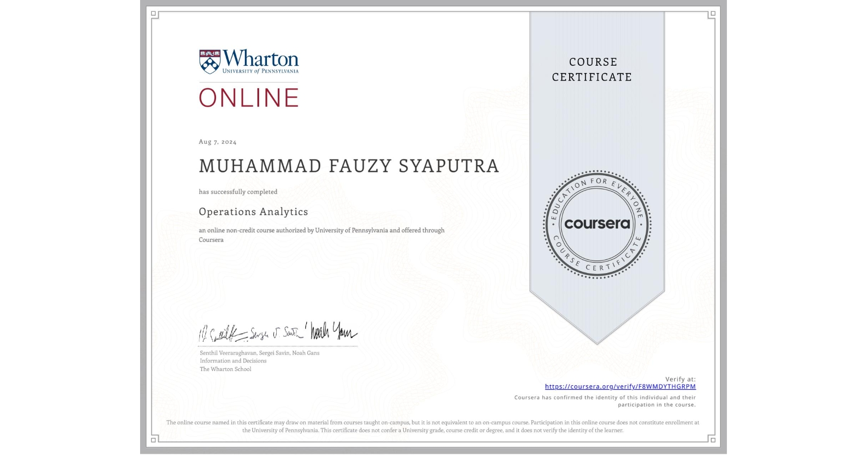Click the Coursera identity confirmation note

[605, 401]
